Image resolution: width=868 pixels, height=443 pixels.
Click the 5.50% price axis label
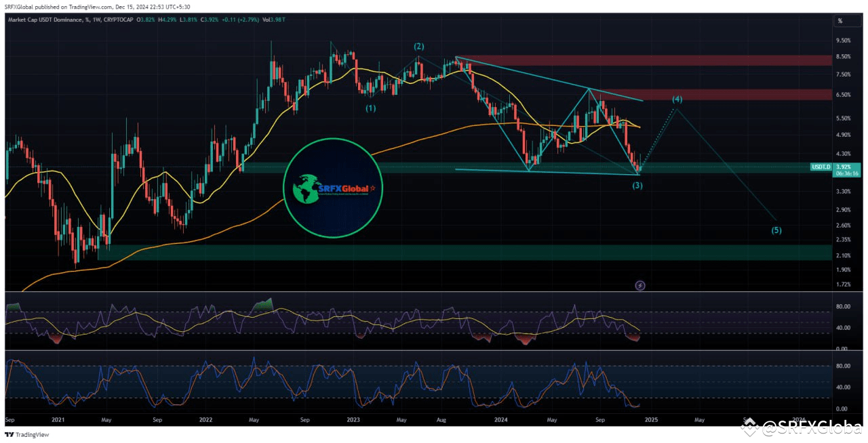[x=844, y=118]
